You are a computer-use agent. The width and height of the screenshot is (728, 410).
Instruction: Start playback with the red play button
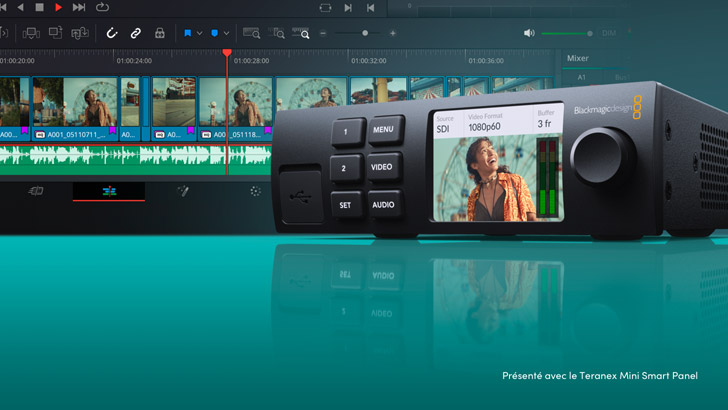[58, 7]
